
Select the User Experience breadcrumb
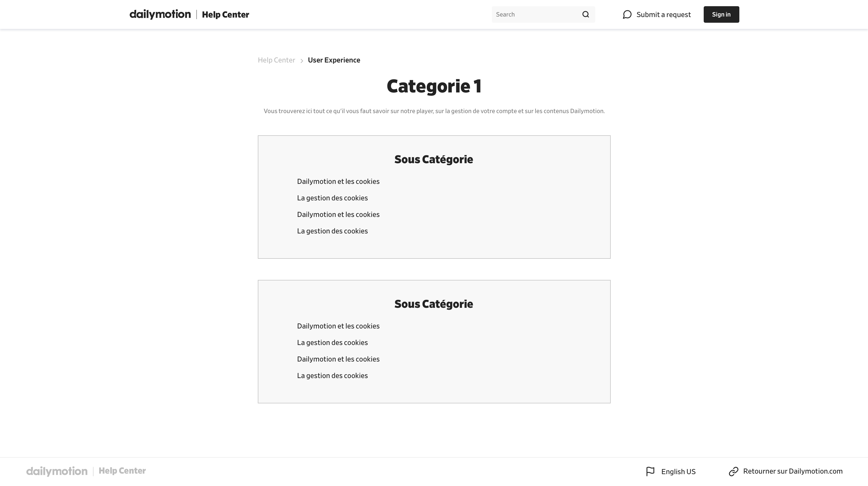[x=334, y=60]
